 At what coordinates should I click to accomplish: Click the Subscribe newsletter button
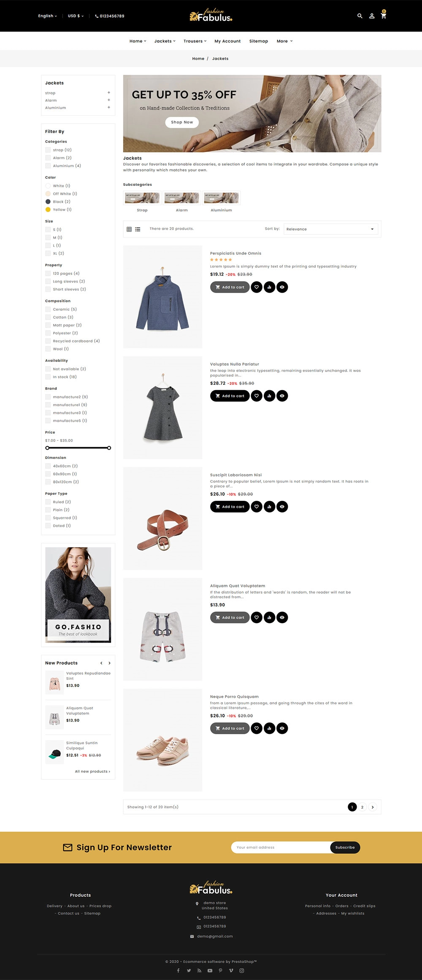(345, 847)
